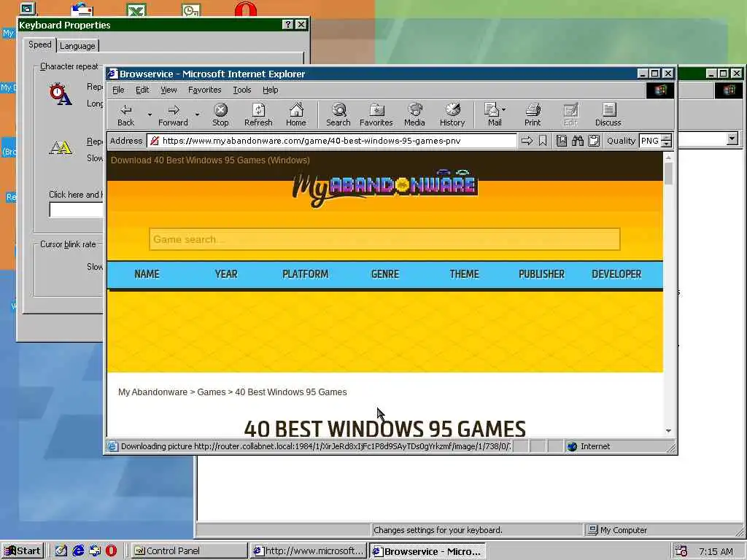
Task: Click the Quality PNG value field
Action: 650,141
